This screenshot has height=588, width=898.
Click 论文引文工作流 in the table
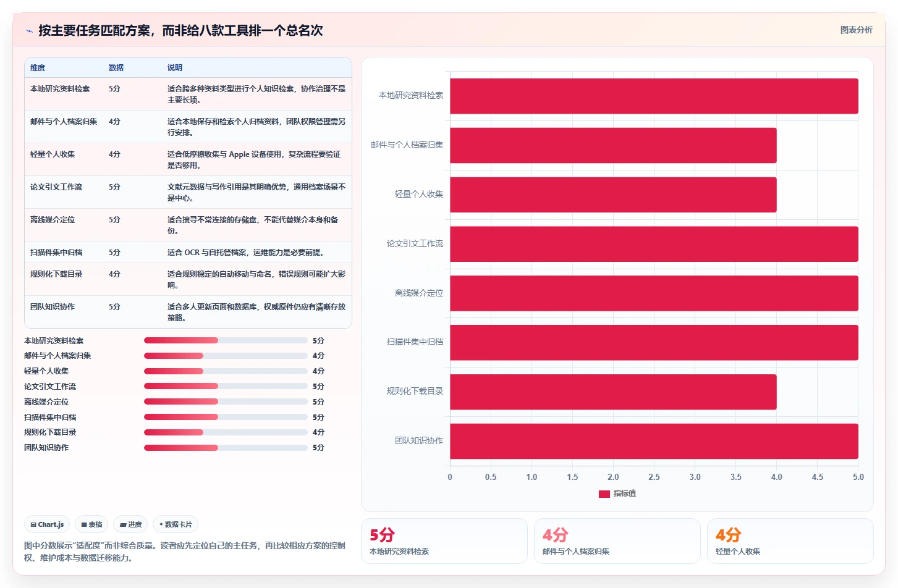coord(56,187)
